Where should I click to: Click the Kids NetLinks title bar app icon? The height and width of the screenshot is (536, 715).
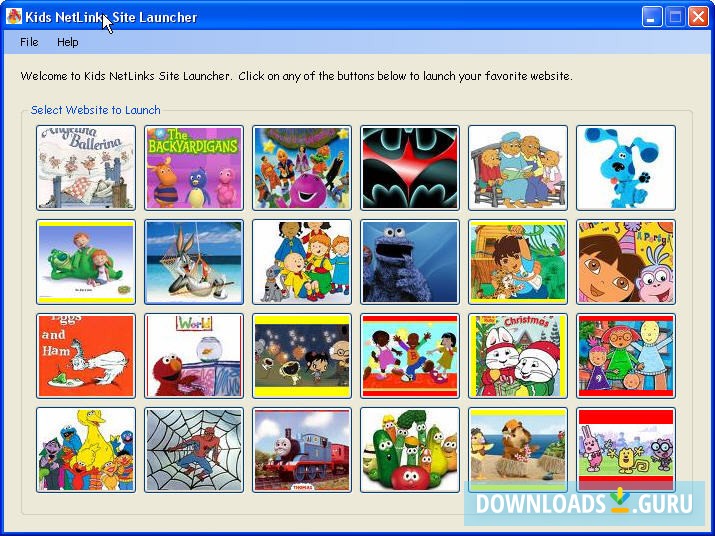tap(14, 17)
